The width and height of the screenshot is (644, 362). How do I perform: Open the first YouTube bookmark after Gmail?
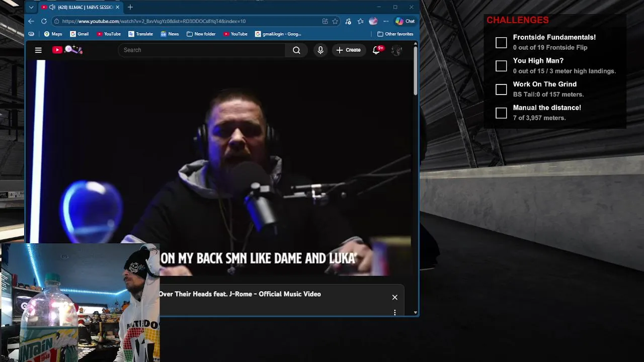point(109,34)
